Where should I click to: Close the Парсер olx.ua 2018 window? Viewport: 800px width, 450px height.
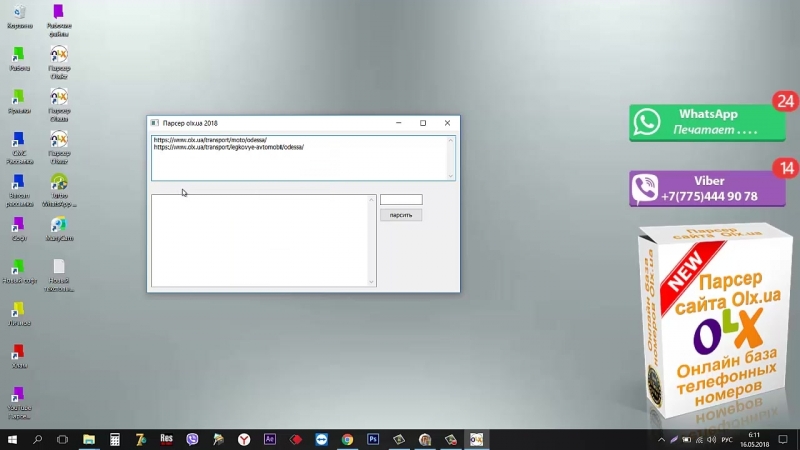click(447, 123)
